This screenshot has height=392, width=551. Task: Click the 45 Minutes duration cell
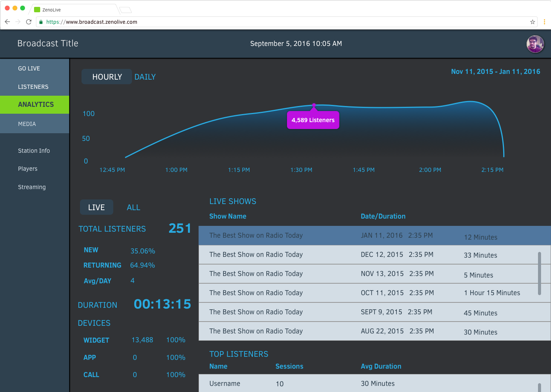point(481,313)
